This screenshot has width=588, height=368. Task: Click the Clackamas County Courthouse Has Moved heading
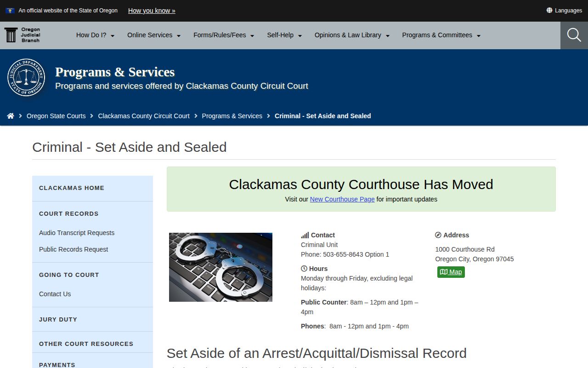pyautogui.click(x=361, y=184)
